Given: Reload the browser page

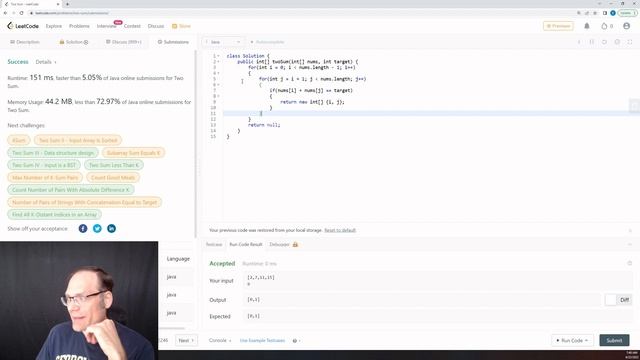Looking at the screenshot, I should coord(21,13).
